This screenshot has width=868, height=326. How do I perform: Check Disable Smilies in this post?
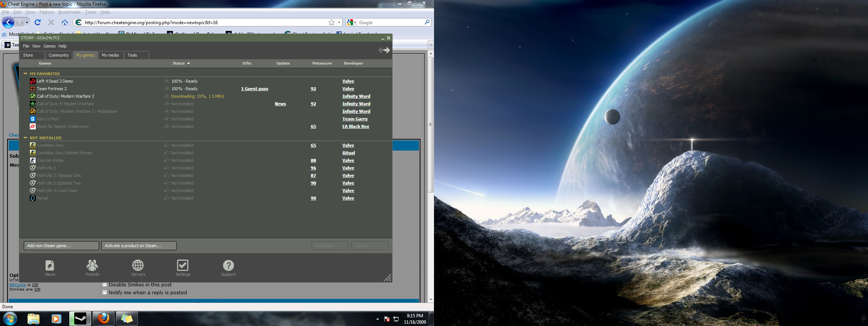coord(105,284)
